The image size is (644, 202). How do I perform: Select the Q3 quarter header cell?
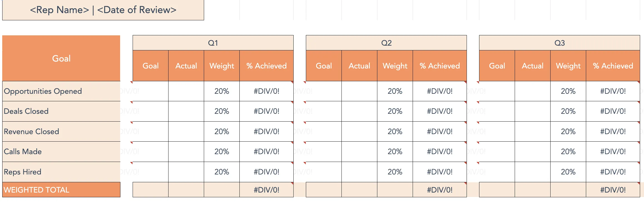coord(559,43)
